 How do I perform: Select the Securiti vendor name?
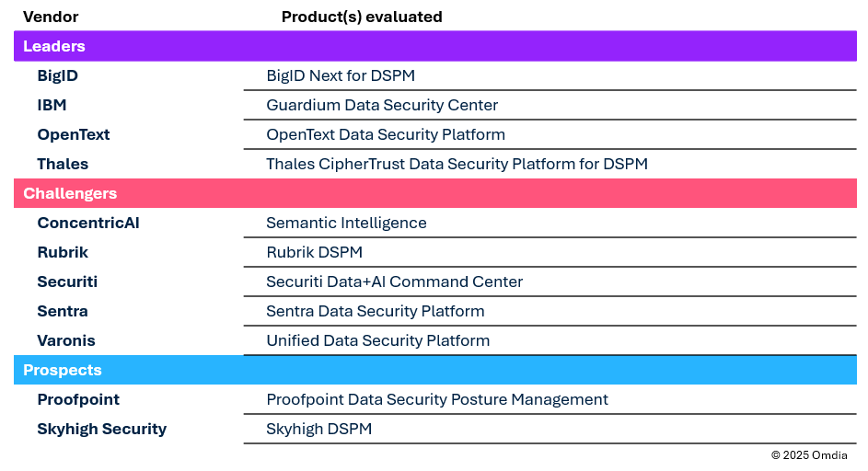67,281
